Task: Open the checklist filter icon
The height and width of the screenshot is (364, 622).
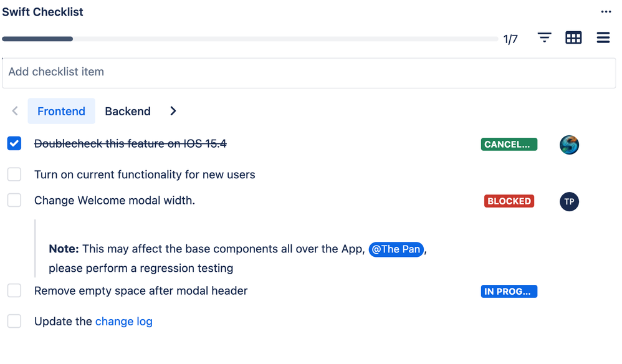Action: click(x=544, y=38)
